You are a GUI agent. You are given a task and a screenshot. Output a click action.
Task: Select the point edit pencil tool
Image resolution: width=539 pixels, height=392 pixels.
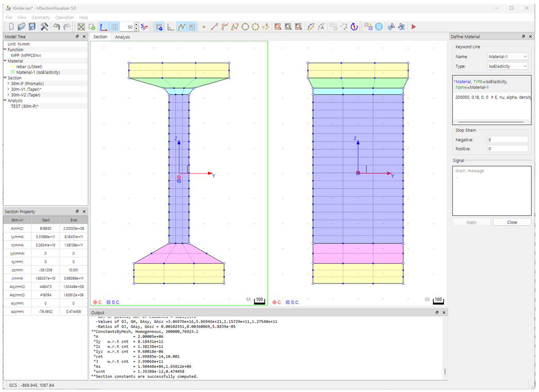[x=266, y=27]
